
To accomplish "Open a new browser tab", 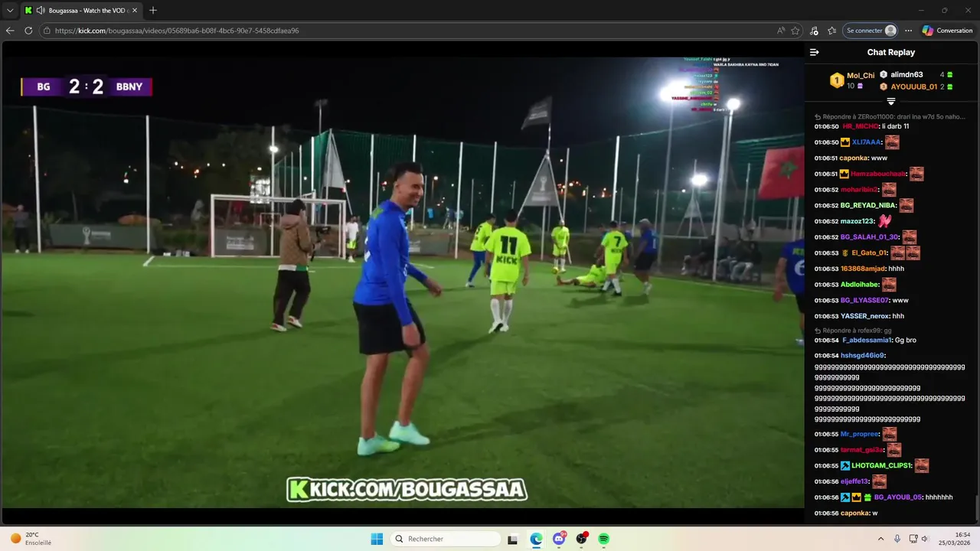I will coord(153,11).
